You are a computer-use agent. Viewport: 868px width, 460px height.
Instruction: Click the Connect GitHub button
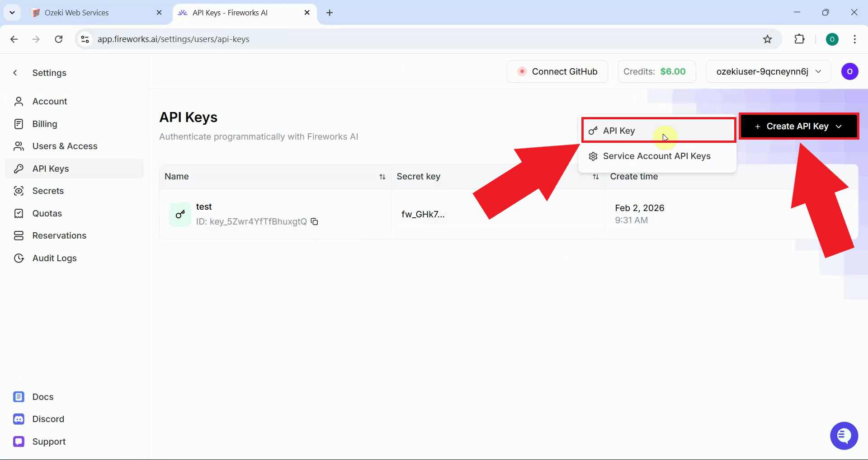pos(557,71)
